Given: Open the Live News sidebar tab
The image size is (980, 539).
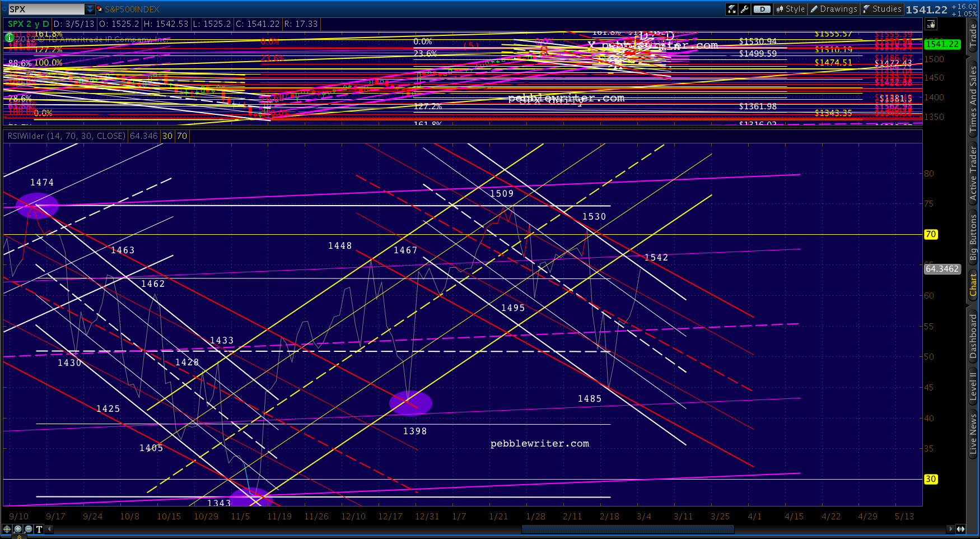Looking at the screenshot, I should (973, 434).
